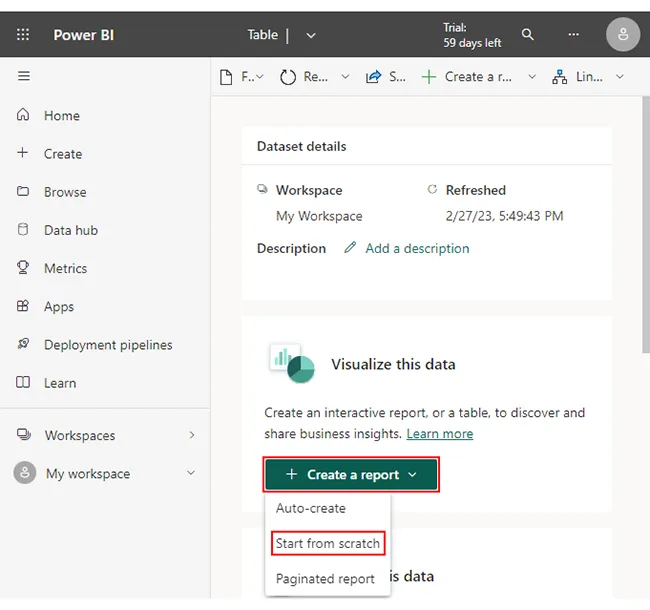
Task: Open the Learn more link
Action: point(440,434)
